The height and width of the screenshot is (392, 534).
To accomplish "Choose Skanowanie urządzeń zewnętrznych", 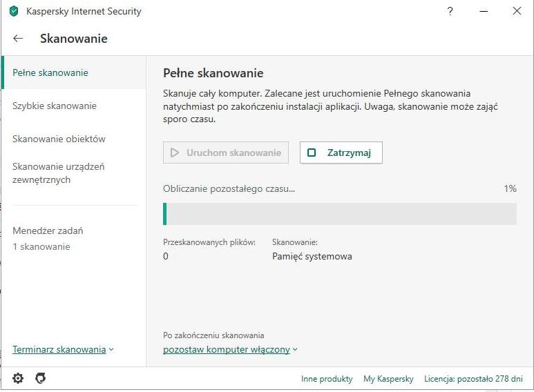I will click(x=59, y=173).
